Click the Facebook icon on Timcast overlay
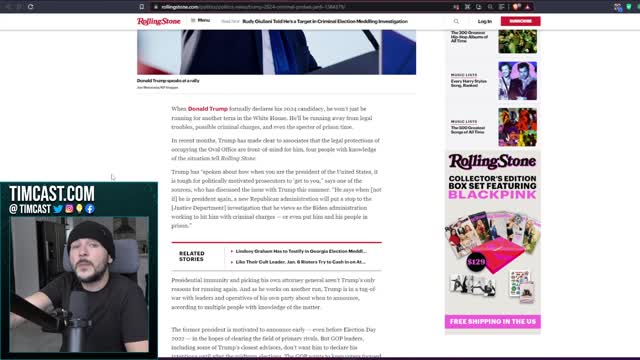This screenshot has width=640, height=360. [x=90, y=209]
